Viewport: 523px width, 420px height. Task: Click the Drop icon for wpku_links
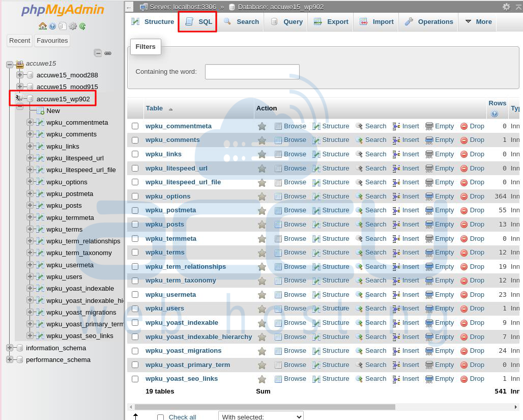point(463,154)
